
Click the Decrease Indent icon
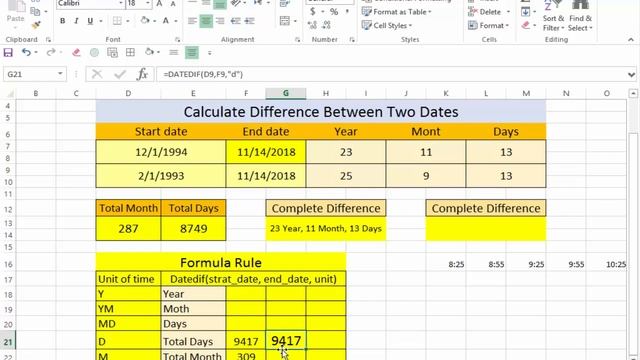tap(235, 21)
